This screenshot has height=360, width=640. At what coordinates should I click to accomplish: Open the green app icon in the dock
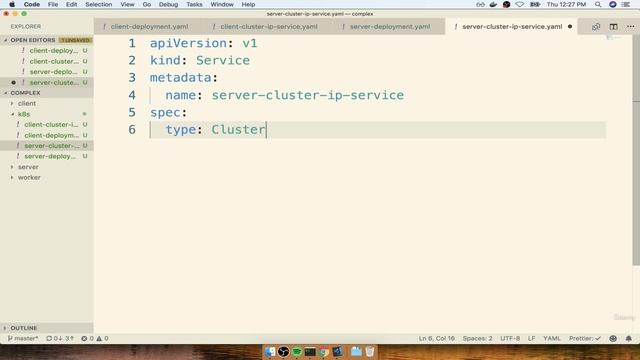297,351
